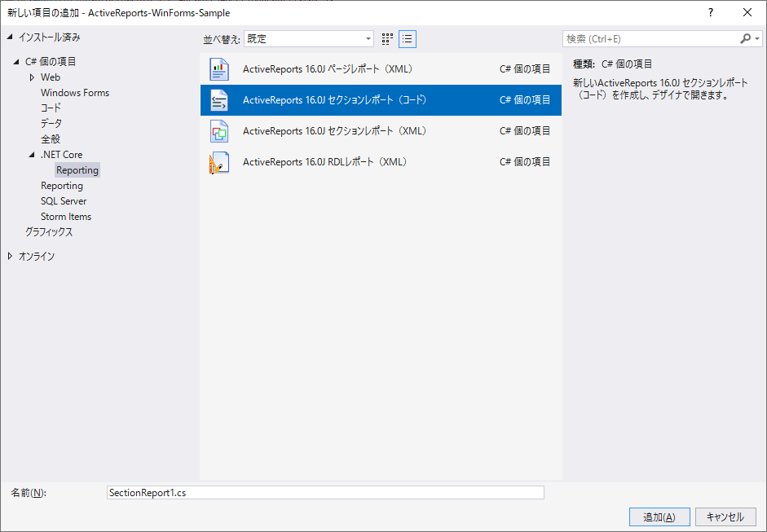Select the グラフィックス category

pos(49,232)
